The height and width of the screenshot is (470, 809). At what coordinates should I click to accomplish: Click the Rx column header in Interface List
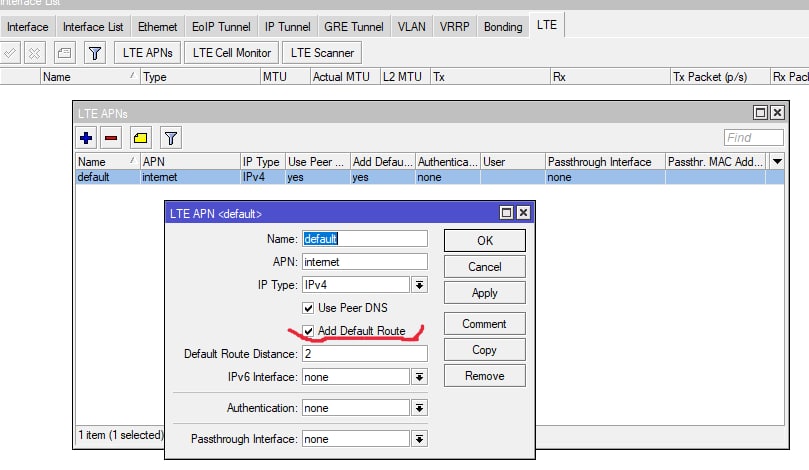[x=610, y=77]
